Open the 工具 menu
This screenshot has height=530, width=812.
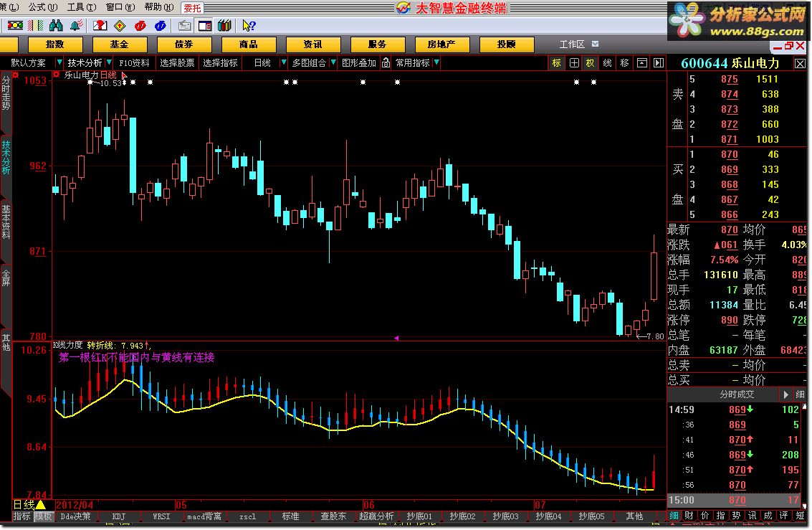(82, 7)
